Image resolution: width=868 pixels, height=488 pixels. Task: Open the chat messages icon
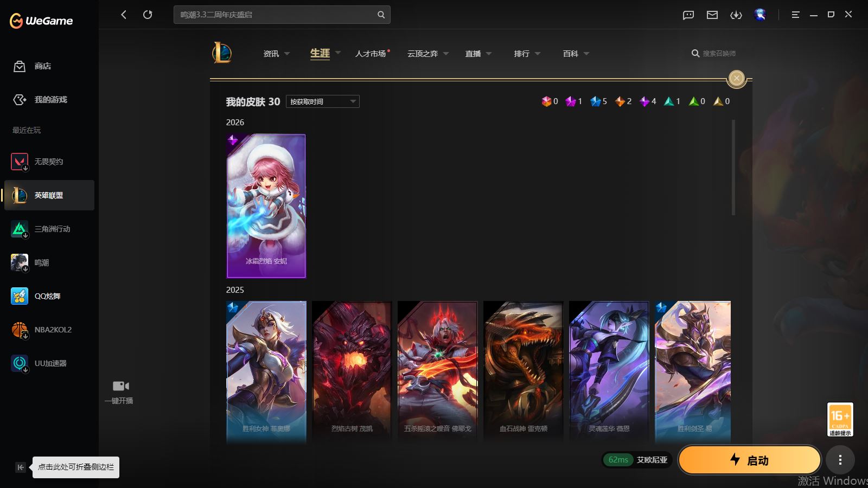click(688, 15)
